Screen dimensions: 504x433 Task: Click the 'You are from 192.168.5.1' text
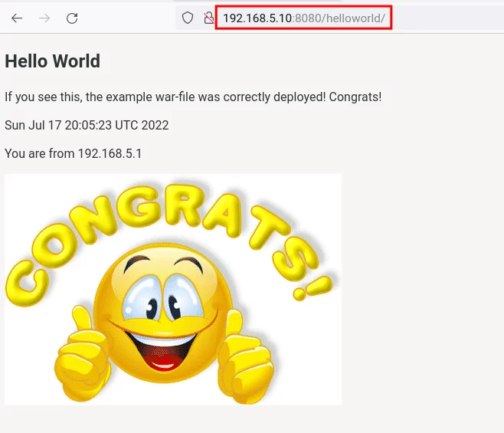tap(73, 153)
